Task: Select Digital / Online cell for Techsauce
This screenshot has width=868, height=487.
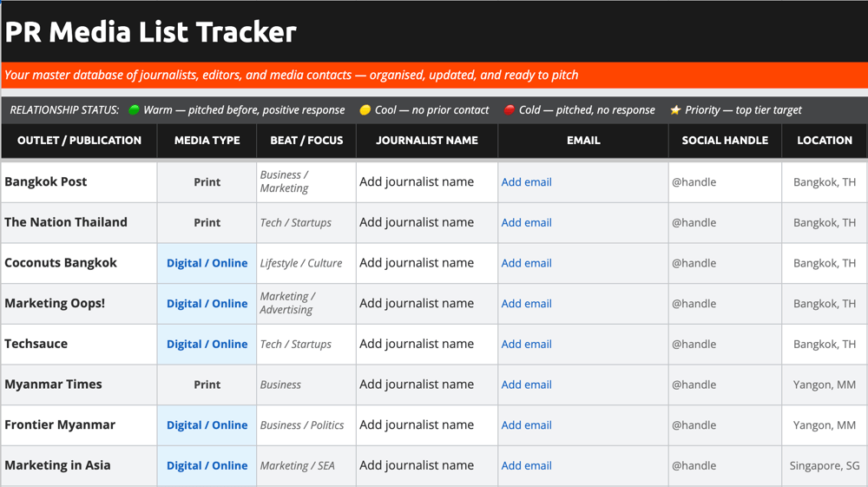Action: coord(207,344)
